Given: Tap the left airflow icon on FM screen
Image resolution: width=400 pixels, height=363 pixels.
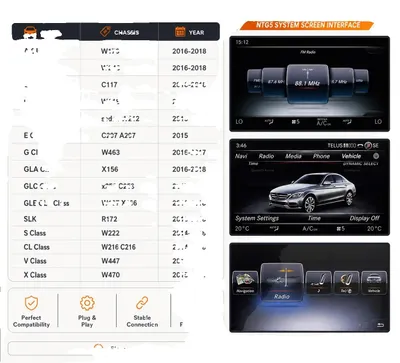Looking at the screenshot, I should click(269, 122).
